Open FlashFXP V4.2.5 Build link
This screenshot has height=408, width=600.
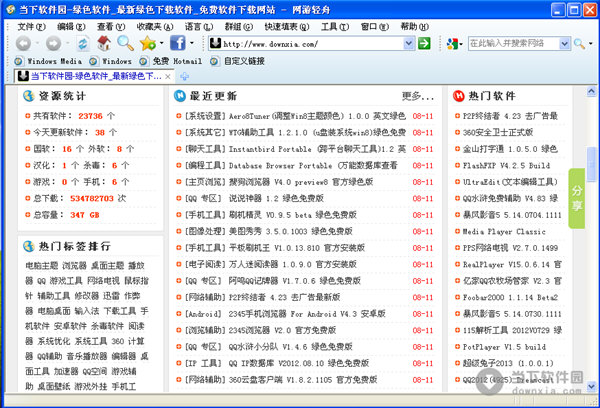[x=506, y=165]
